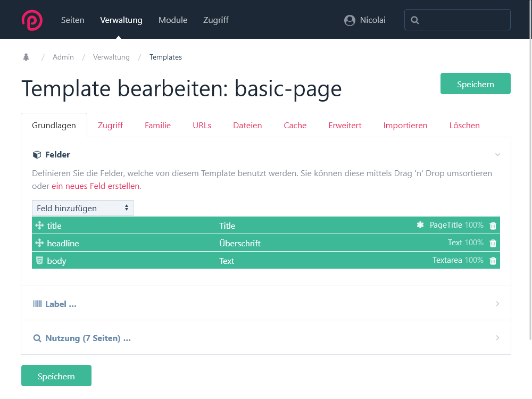Click the Felder section heading

pos(57,155)
